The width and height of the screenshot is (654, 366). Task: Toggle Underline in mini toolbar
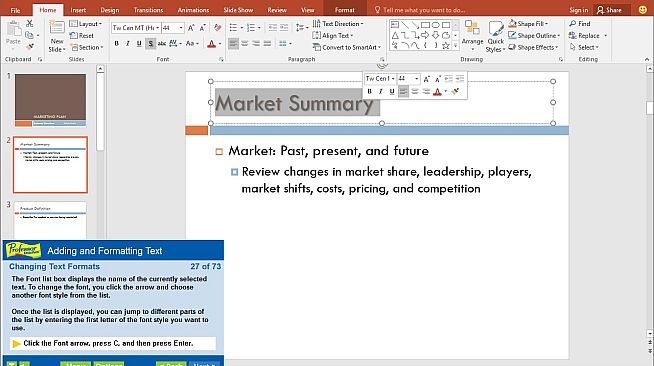392,91
